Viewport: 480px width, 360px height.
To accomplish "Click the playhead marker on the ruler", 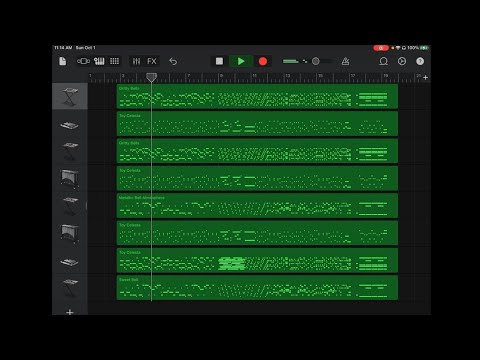I will [x=151, y=78].
